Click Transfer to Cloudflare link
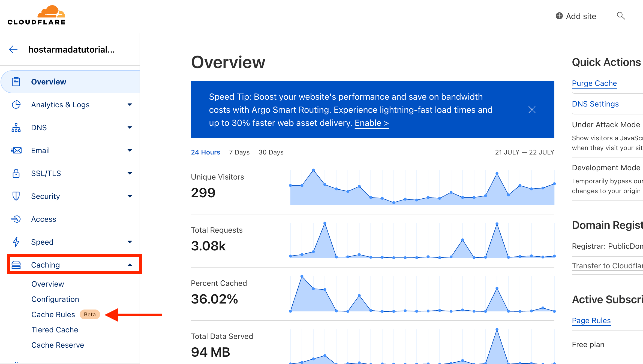643x364 pixels. pos(608,266)
